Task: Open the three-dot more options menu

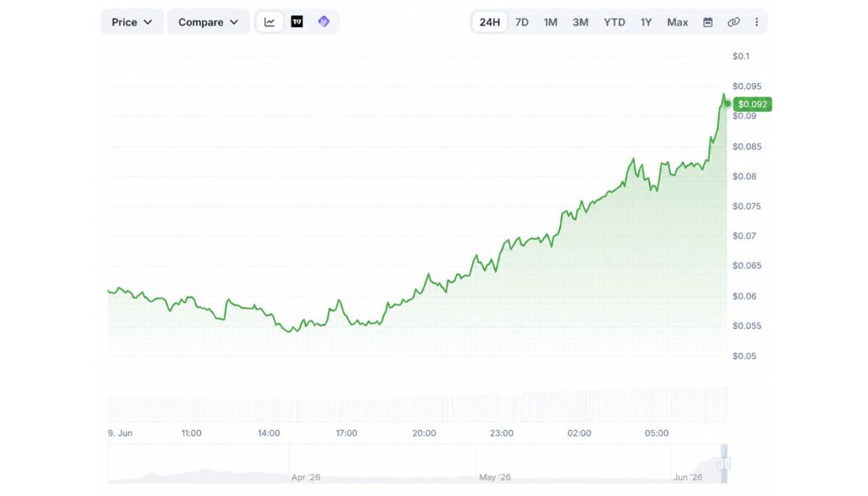Action: (757, 22)
